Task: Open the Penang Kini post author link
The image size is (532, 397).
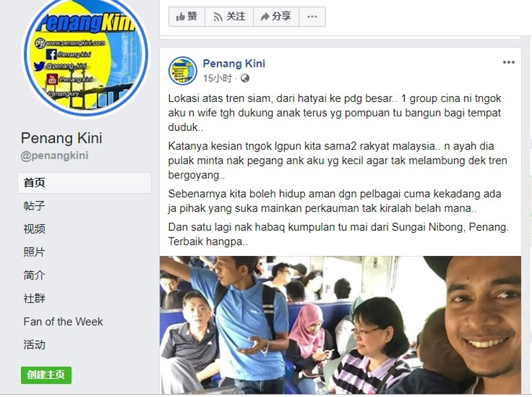Action: point(234,64)
